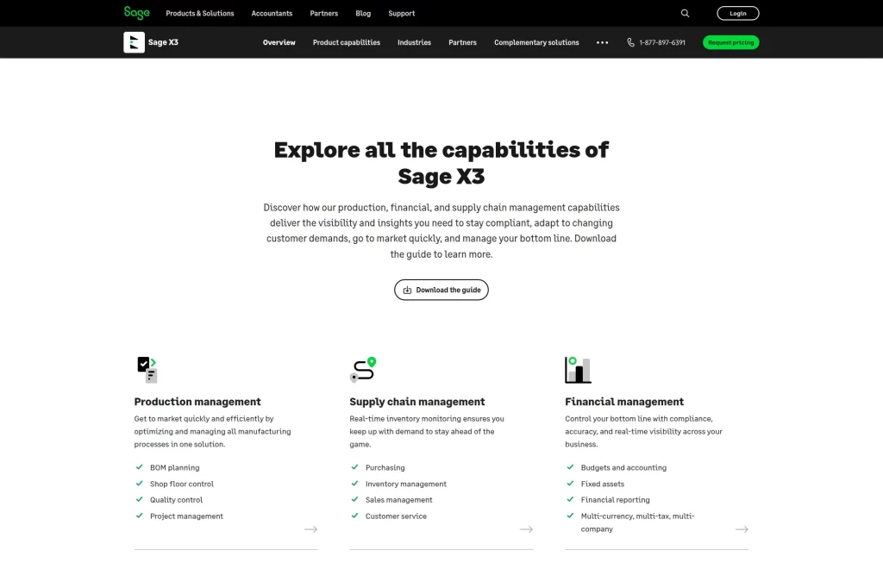Click the checkmark beside Inventory management
The height and width of the screenshot is (588, 883).
pyautogui.click(x=354, y=484)
